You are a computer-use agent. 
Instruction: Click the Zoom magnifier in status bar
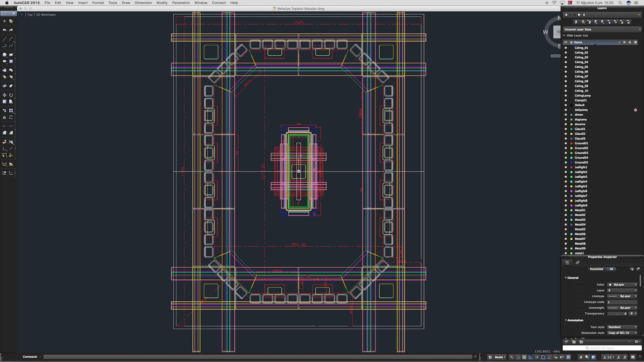(587, 357)
